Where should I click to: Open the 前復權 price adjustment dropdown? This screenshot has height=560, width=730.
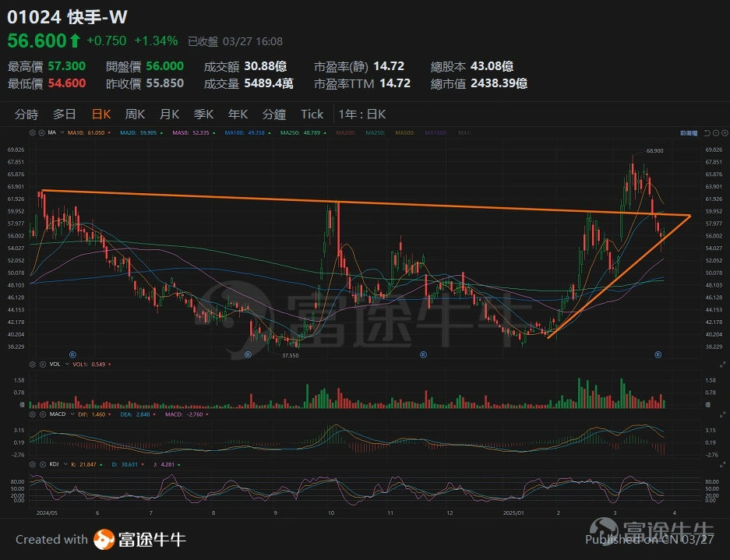click(689, 133)
